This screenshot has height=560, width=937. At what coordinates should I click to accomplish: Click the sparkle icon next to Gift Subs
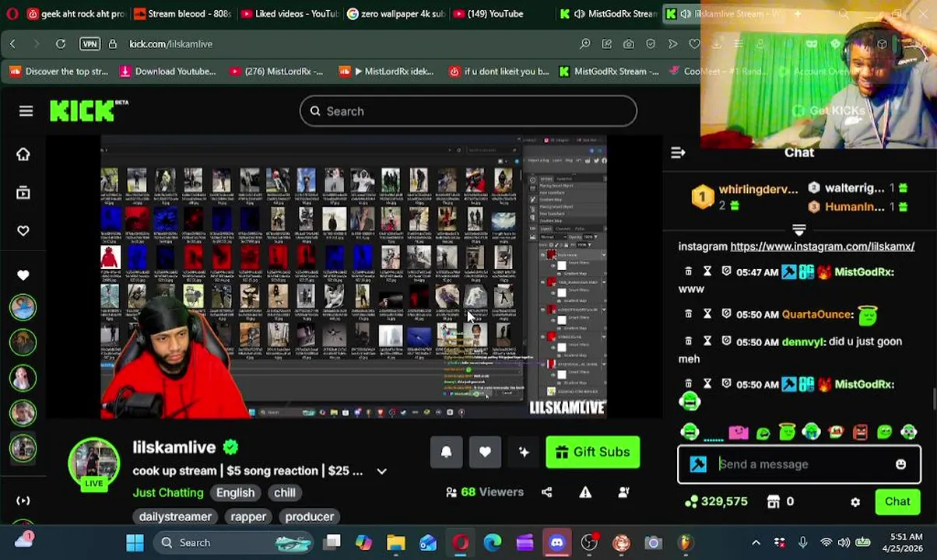click(x=524, y=452)
